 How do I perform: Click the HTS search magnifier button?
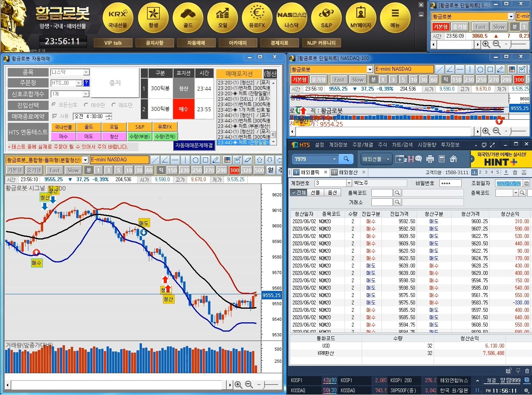pos(346,159)
